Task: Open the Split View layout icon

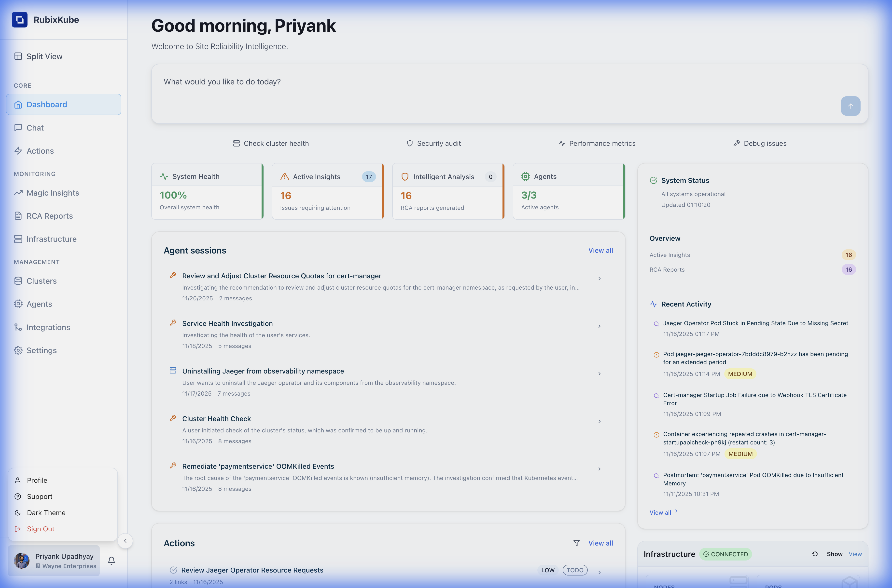Action: (x=18, y=56)
